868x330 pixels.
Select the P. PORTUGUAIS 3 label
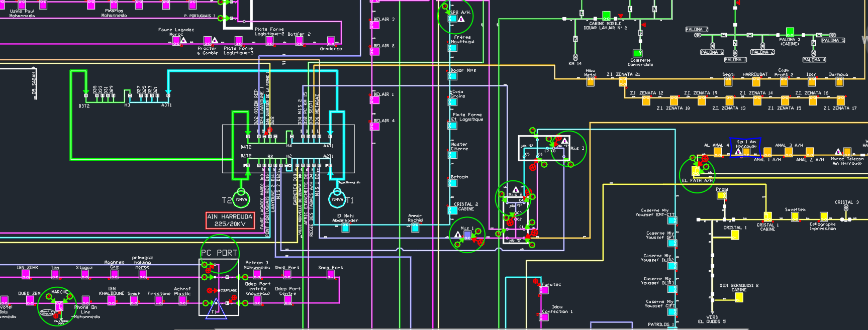[x=200, y=16]
